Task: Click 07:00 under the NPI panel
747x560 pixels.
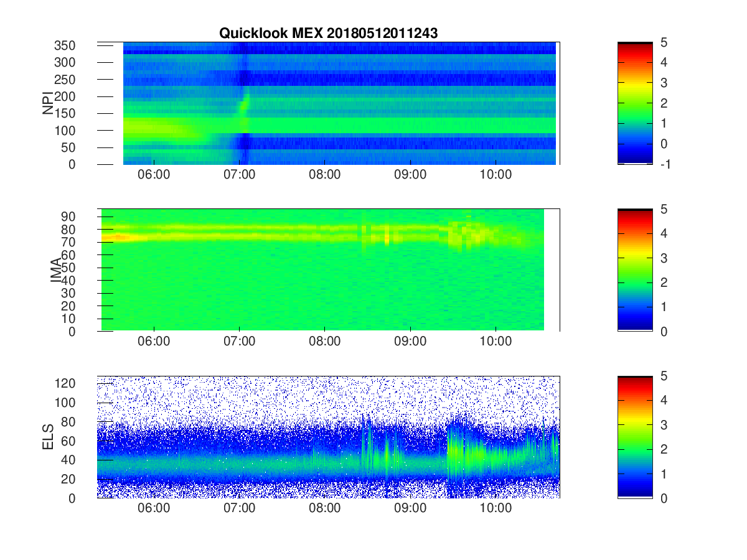Action: click(239, 175)
